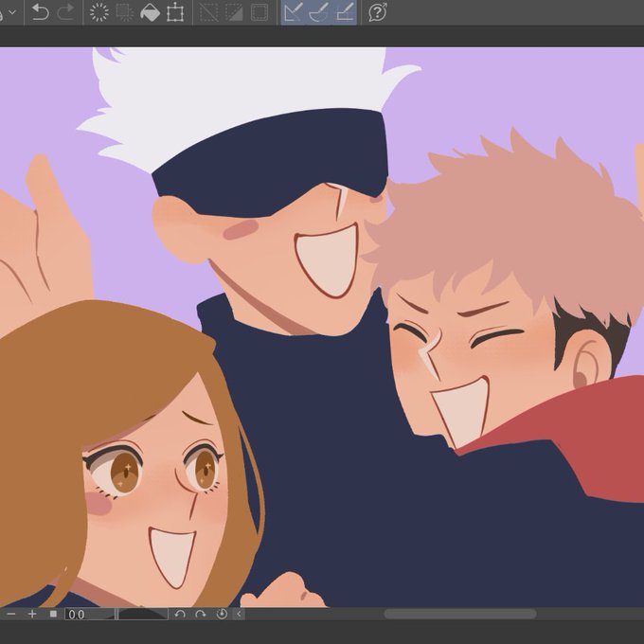The width and height of the screenshot is (644, 644).
Task: Undo the last action
Action: coord(40,12)
